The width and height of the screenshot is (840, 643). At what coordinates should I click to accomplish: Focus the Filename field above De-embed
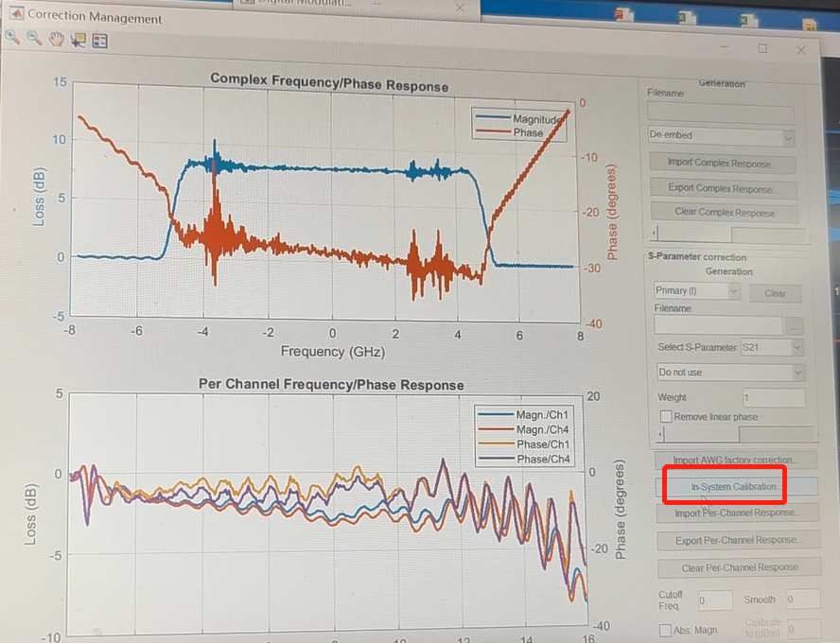click(x=721, y=113)
